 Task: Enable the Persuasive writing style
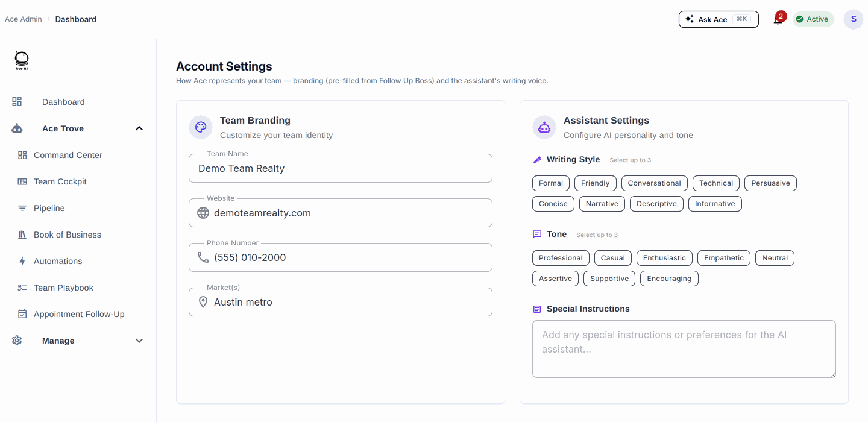coord(770,183)
